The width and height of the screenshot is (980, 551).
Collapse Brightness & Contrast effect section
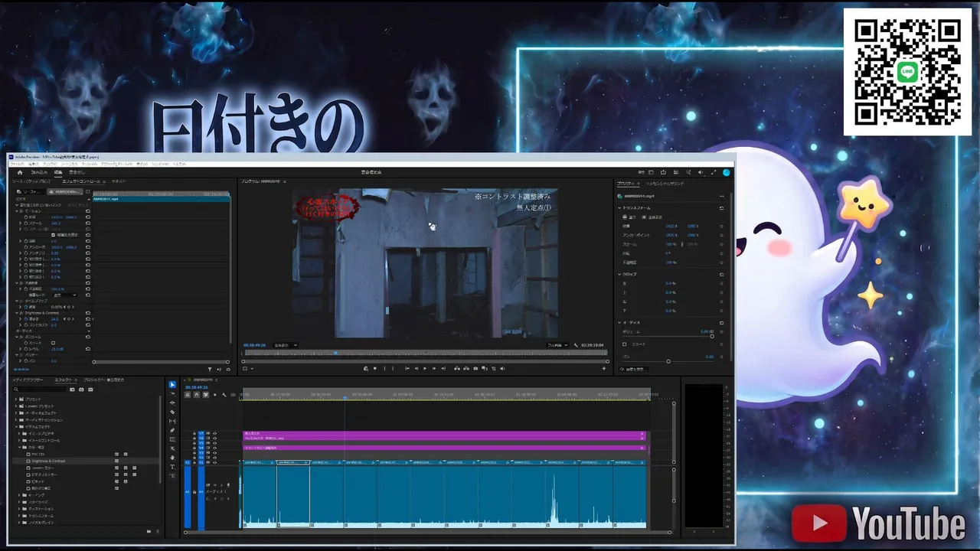click(x=17, y=313)
